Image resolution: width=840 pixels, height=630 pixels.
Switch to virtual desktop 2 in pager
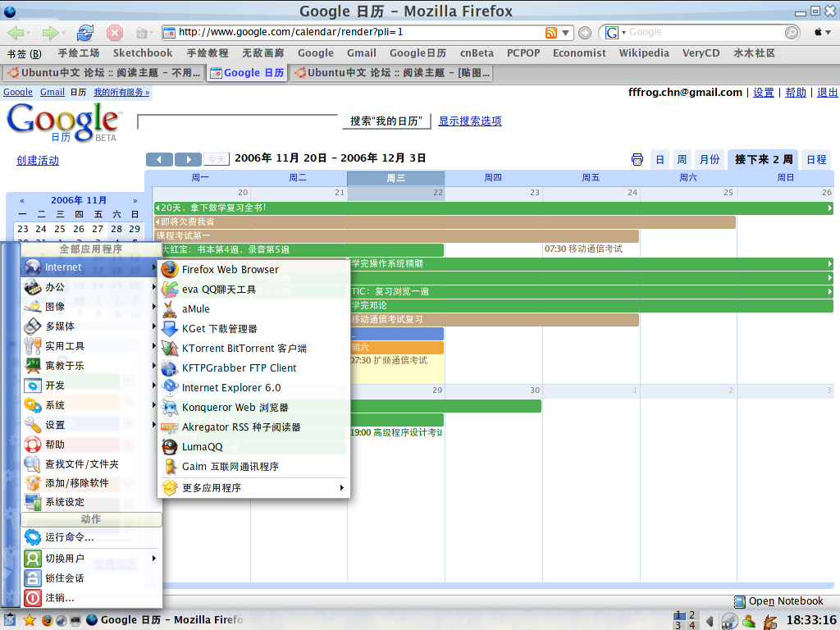[692, 615]
